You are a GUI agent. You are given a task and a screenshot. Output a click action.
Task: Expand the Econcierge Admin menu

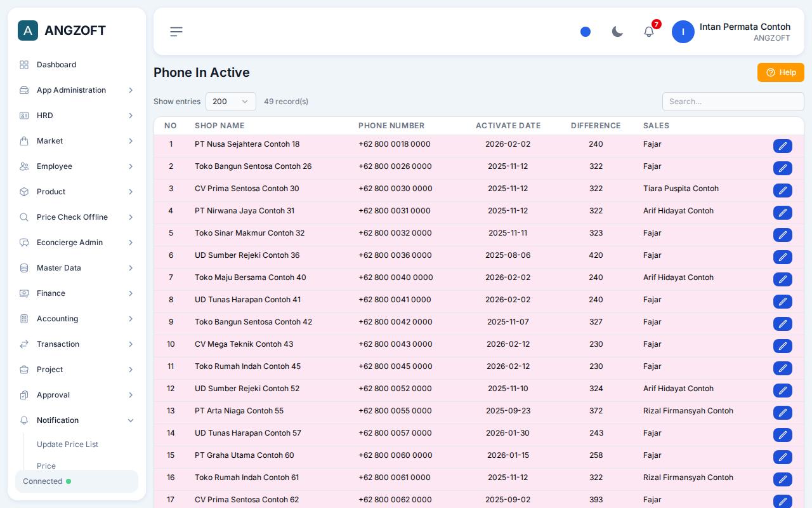click(77, 243)
